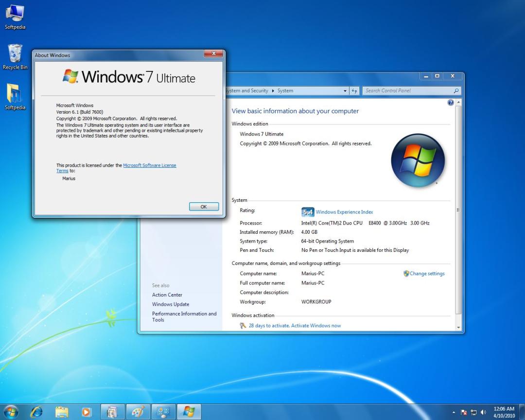525x420 pixels.
Task: Click the network icon in the system tray
Action: point(473,412)
